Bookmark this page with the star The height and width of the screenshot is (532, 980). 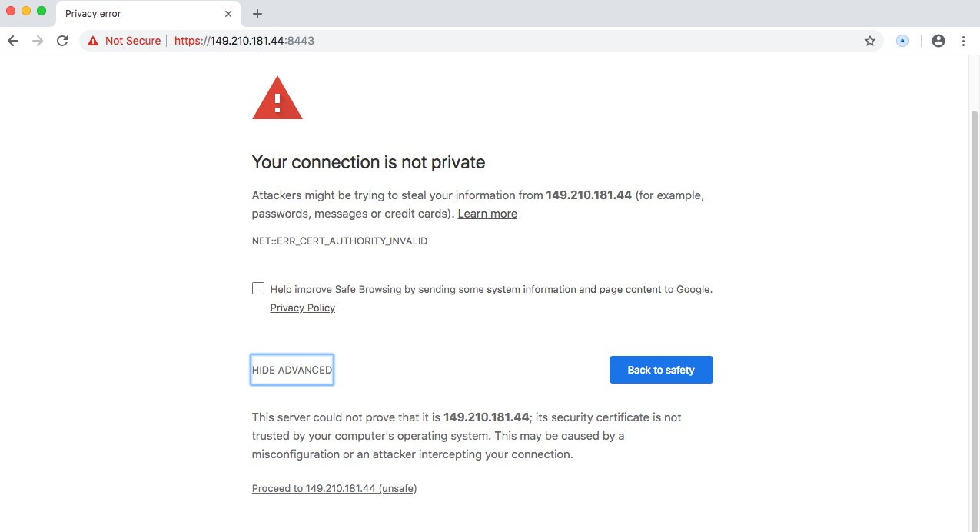870,41
